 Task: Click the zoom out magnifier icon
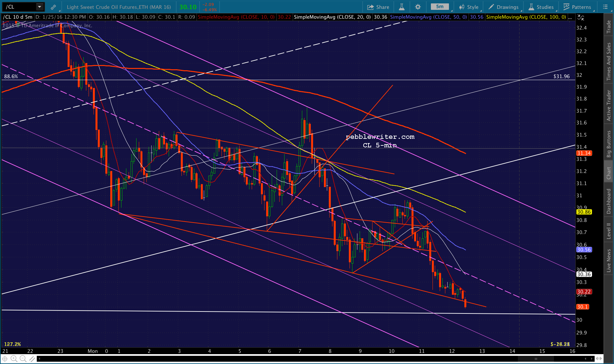click(x=23, y=359)
